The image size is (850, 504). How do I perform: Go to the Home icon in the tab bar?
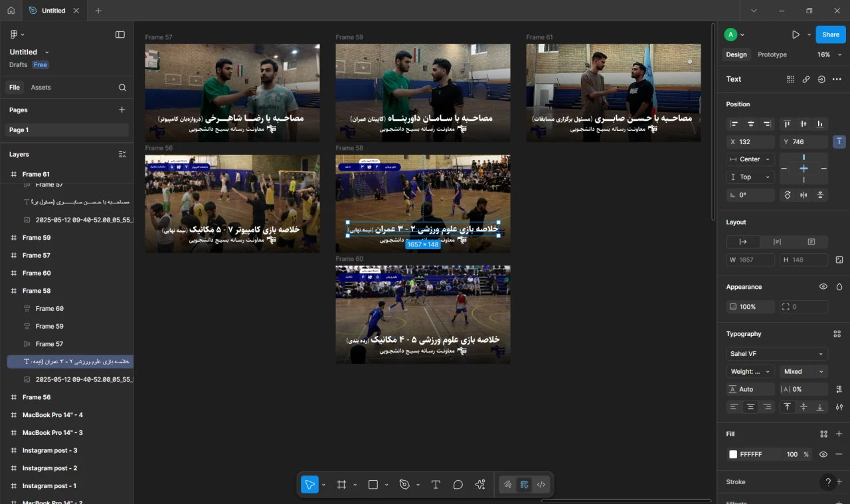[11, 11]
